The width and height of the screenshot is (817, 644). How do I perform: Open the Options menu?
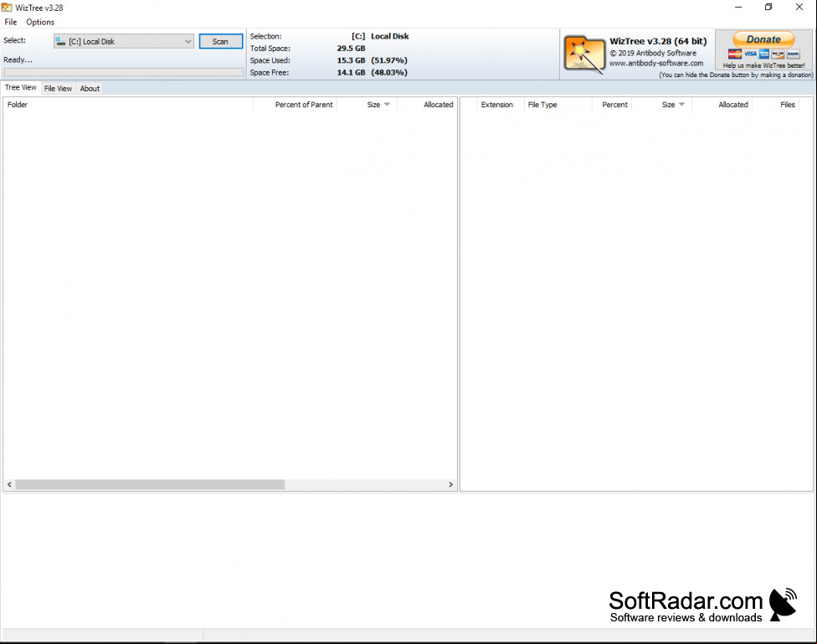pos(40,22)
